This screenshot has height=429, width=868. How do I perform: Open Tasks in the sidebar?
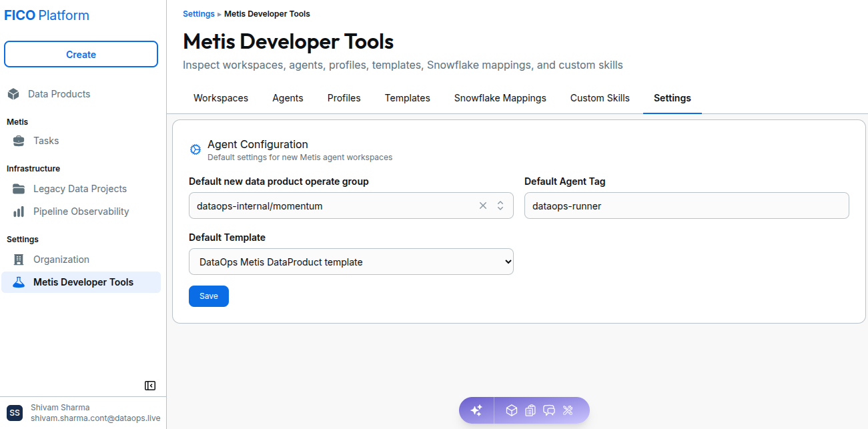pyautogui.click(x=81, y=141)
